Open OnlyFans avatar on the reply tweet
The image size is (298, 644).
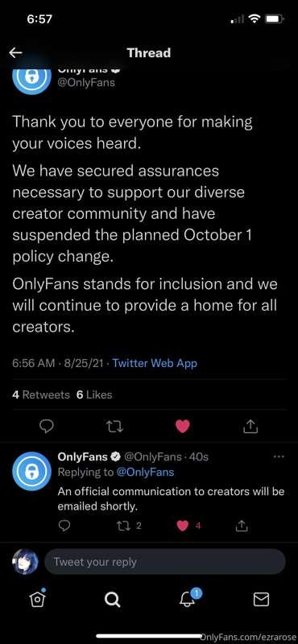[x=31, y=472]
